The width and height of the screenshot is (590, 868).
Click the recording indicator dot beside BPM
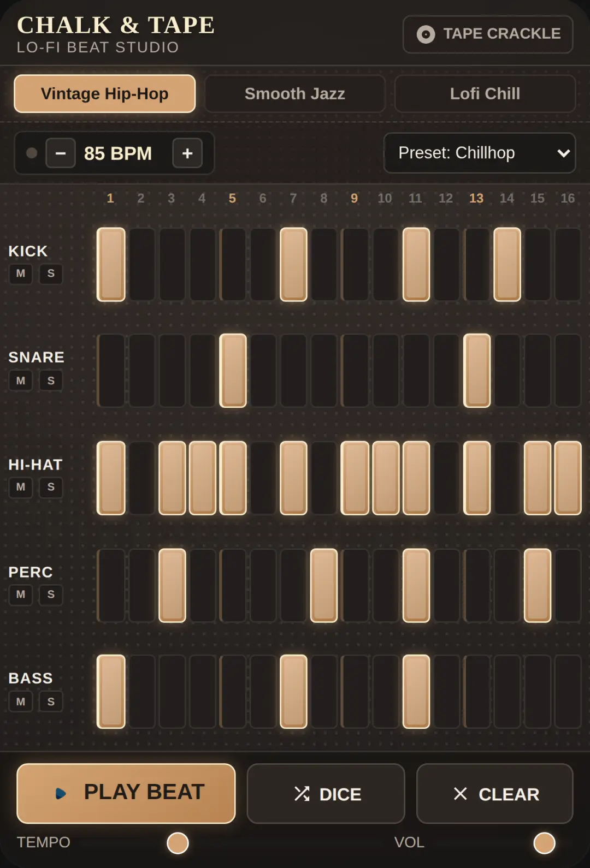(32, 153)
